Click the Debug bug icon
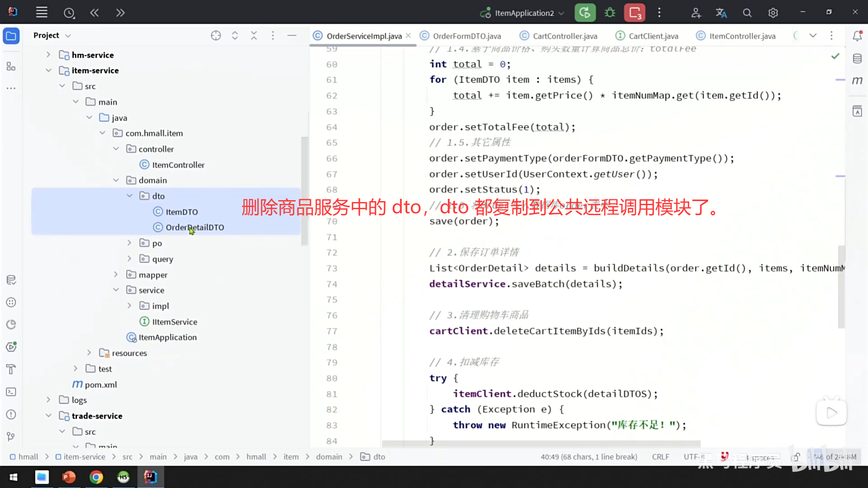The width and height of the screenshot is (868, 488). [610, 13]
